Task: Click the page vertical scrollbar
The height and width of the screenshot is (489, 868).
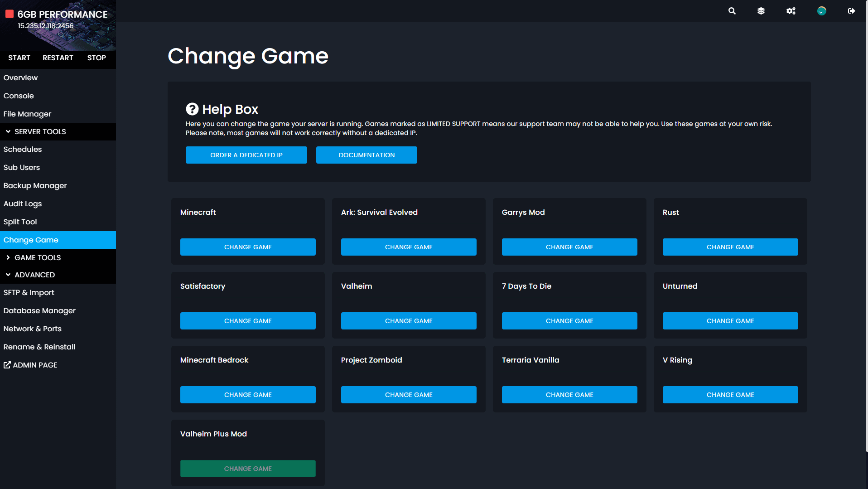Action: pyautogui.click(x=866, y=227)
